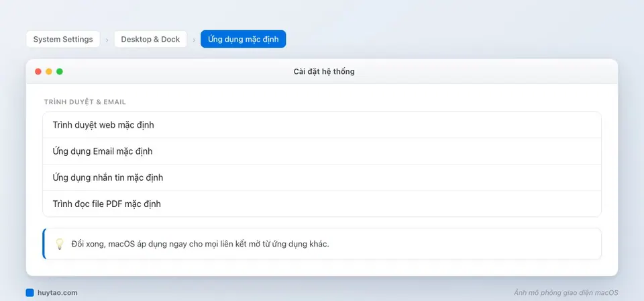The width and height of the screenshot is (644, 301).
Task: Click the green zoom window button
Action: tap(60, 71)
